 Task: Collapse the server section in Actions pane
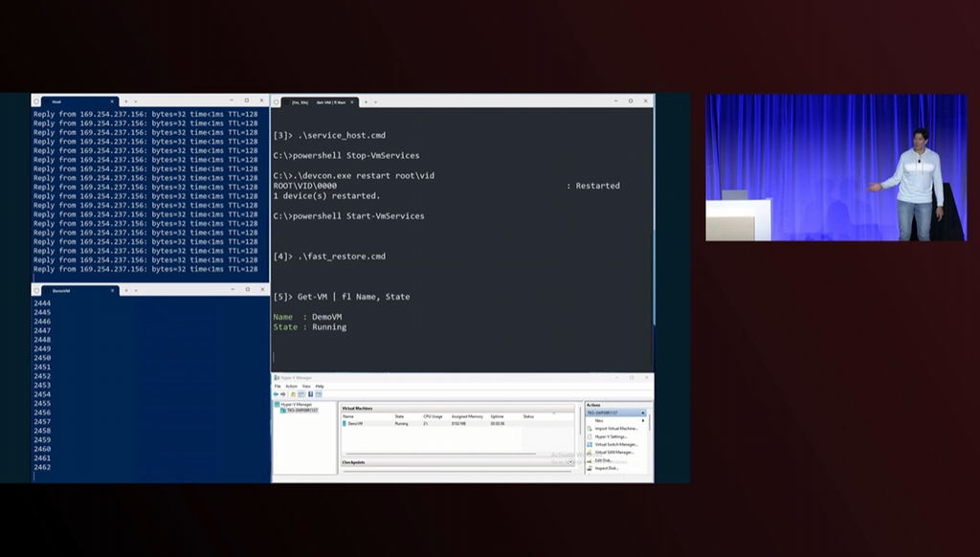click(x=642, y=412)
